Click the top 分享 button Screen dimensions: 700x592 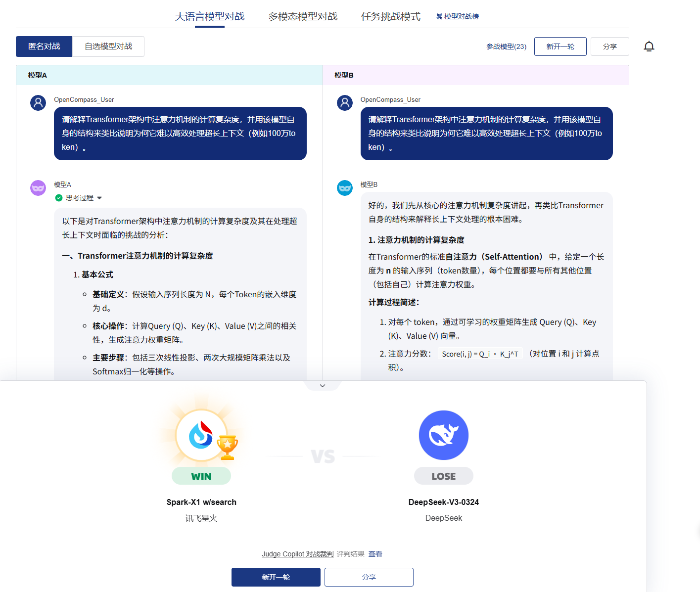(610, 46)
